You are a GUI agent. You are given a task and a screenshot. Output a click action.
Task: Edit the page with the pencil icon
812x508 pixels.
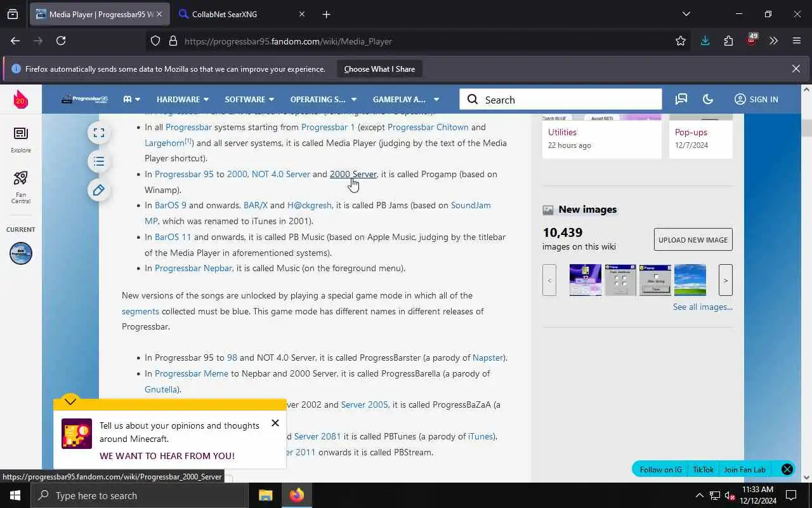pyautogui.click(x=99, y=190)
